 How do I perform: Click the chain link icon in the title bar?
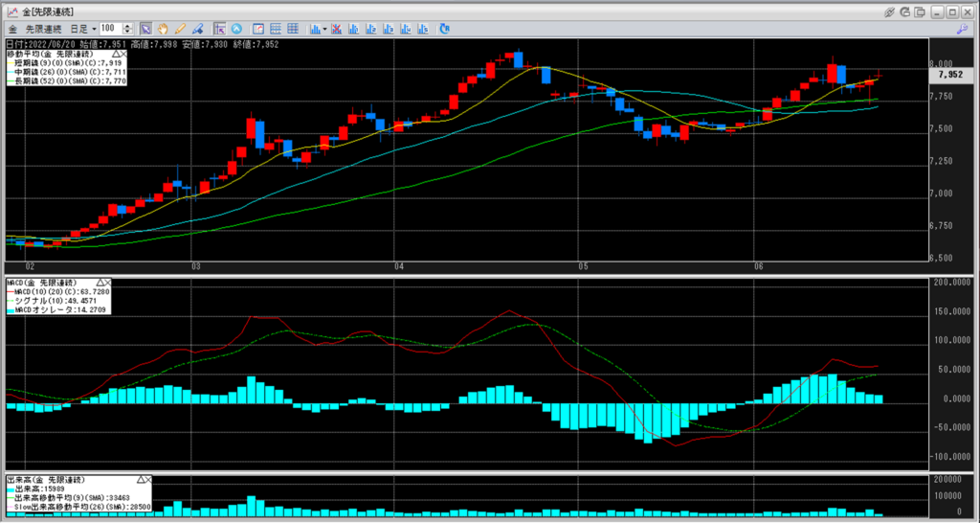tap(890, 11)
